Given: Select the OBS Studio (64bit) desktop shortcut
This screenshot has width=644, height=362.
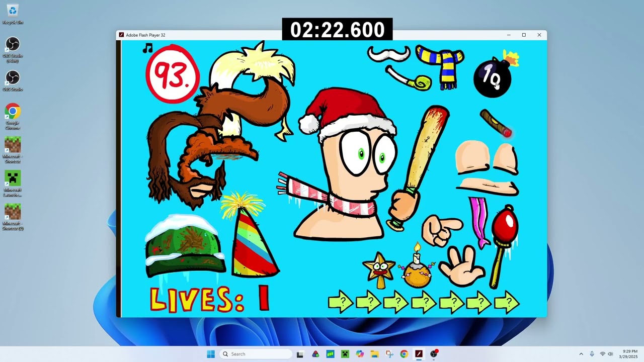Looking at the screenshot, I should 13,49.
